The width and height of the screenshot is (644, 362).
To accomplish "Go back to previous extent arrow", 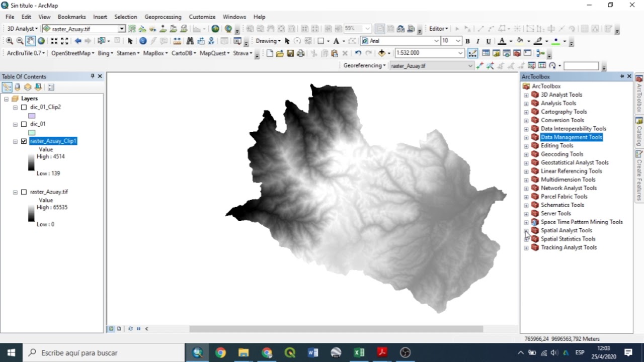I will 78,41.
